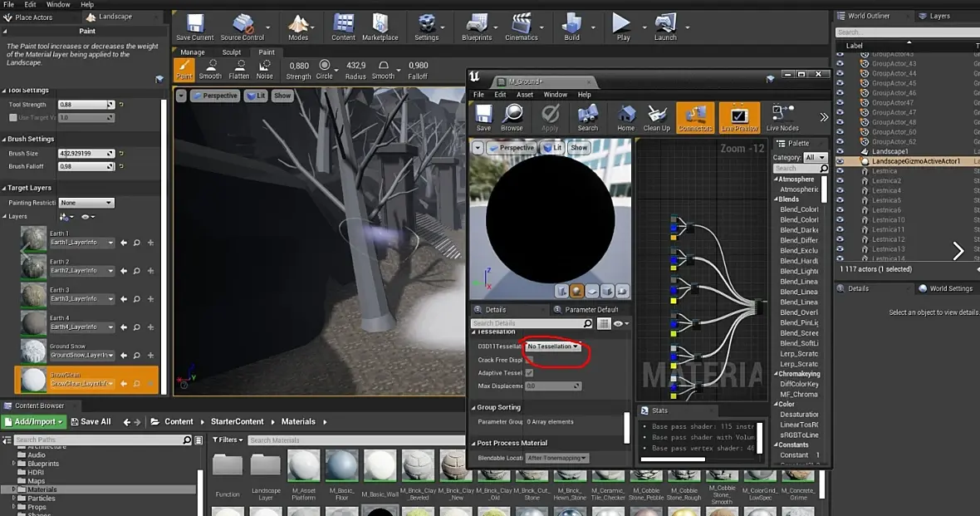980x516 pixels.
Task: Open Asset menu in material editor
Action: click(525, 95)
